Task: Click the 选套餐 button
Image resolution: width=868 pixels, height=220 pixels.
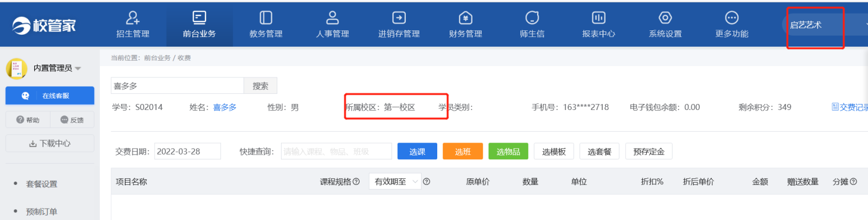Action: click(599, 152)
